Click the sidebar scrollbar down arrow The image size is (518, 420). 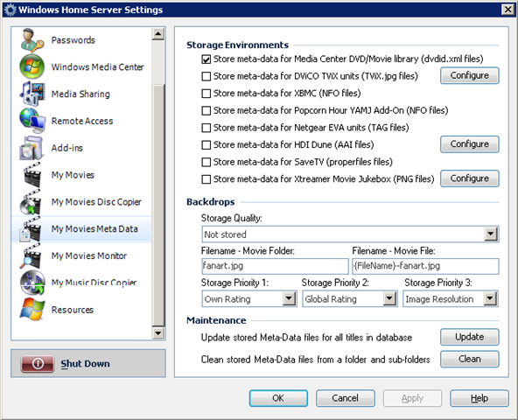point(158,332)
